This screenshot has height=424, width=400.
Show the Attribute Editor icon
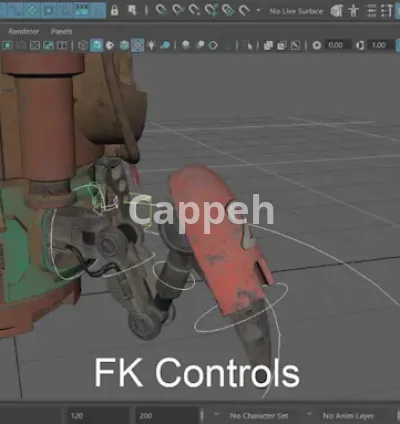[x=370, y=11]
